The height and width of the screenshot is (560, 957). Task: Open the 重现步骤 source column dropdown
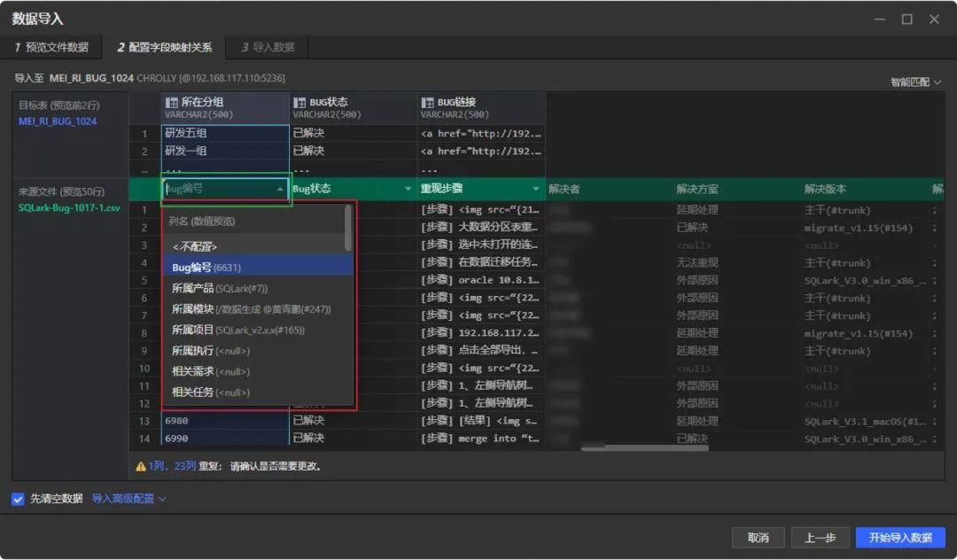click(x=535, y=189)
